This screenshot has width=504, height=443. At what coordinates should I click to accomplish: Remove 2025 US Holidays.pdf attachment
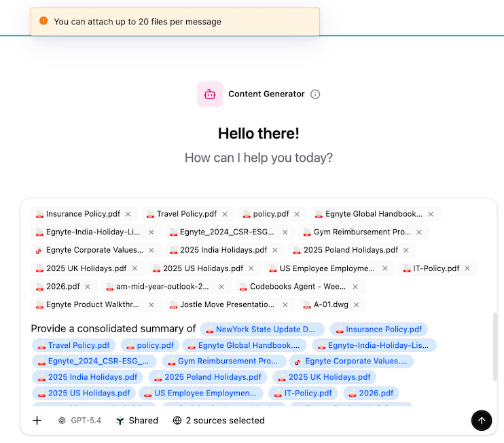(x=251, y=268)
